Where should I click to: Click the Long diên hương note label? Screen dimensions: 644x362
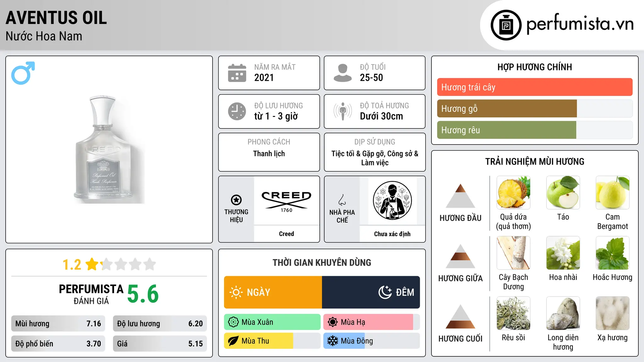tap(563, 342)
